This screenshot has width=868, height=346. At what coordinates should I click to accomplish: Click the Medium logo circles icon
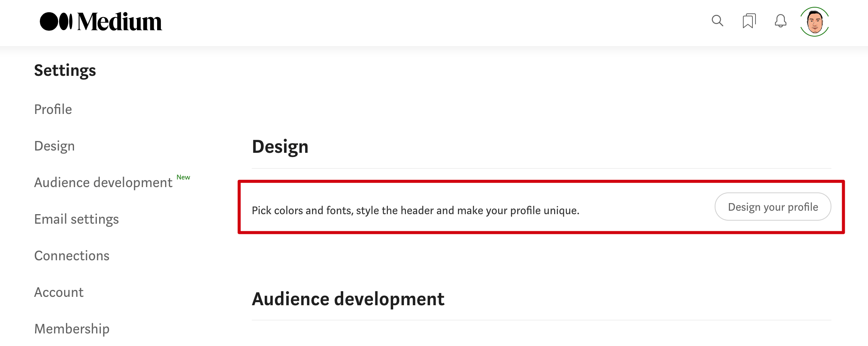pos(56,21)
